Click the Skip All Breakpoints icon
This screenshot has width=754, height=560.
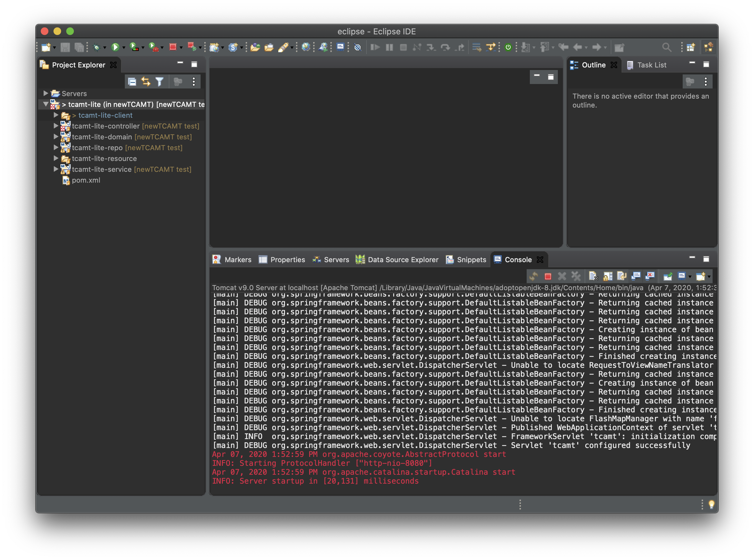[x=358, y=47]
